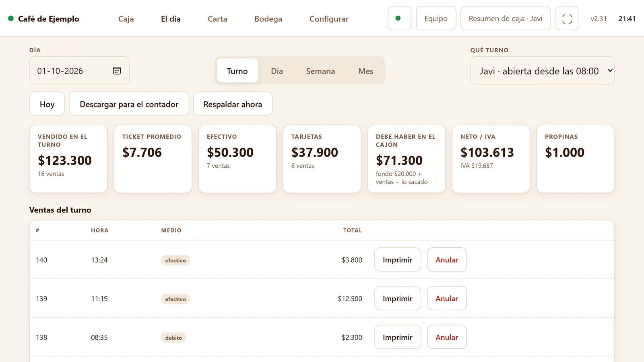Go to the Carta section
644x362 pixels.
tap(217, 19)
